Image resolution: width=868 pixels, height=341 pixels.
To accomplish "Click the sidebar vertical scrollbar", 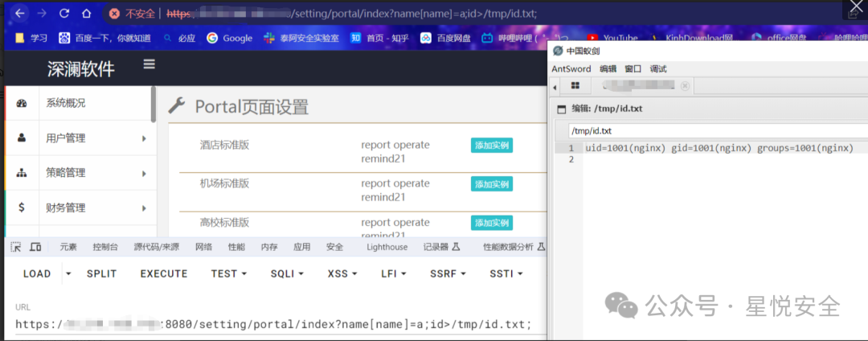I will click(154, 104).
